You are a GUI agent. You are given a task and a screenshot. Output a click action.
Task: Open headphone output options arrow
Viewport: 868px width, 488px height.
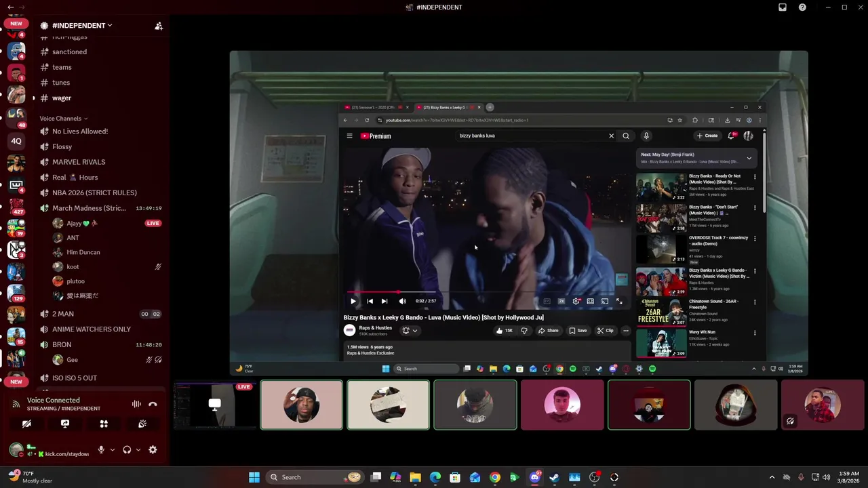click(x=138, y=449)
